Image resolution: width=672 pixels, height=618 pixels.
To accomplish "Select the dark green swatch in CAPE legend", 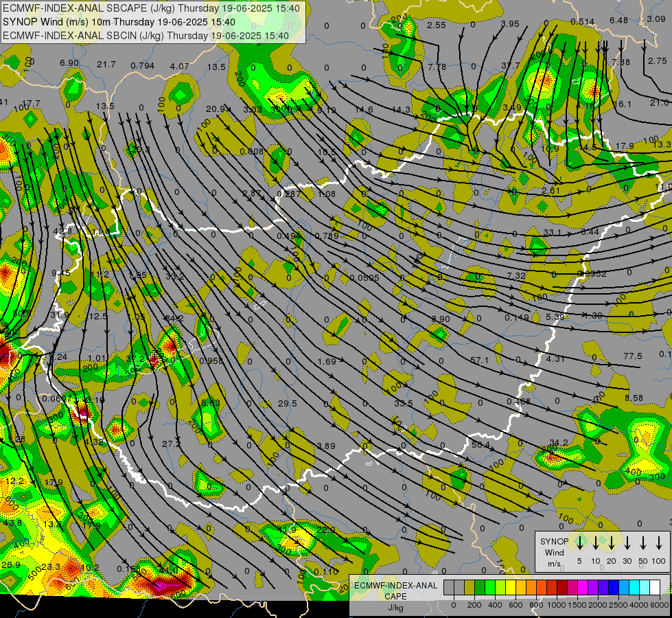I will click(480, 588).
